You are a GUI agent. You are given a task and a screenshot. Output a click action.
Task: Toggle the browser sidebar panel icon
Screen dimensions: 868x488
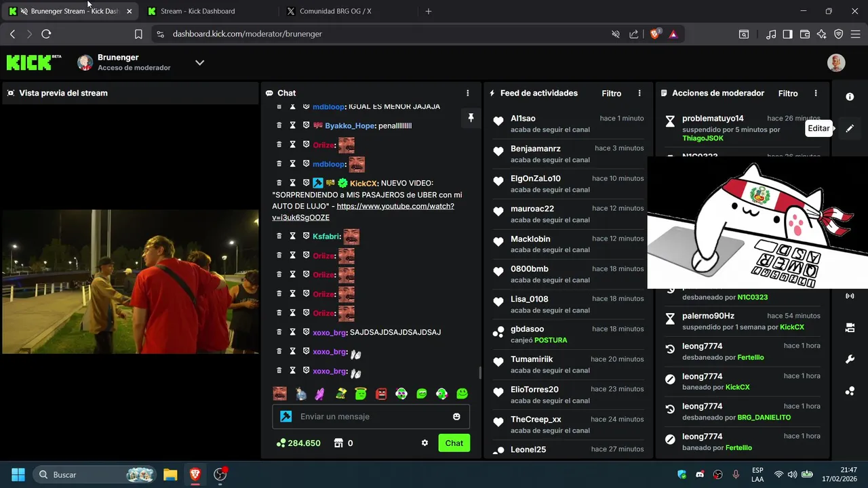coord(788,34)
